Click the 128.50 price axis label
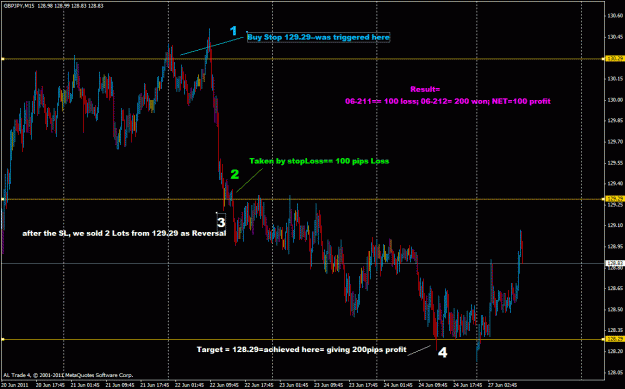The width and height of the screenshot is (625, 389). 616,309
